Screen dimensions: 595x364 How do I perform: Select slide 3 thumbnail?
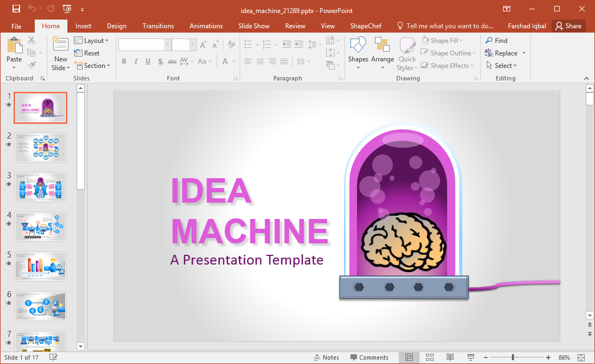[41, 187]
